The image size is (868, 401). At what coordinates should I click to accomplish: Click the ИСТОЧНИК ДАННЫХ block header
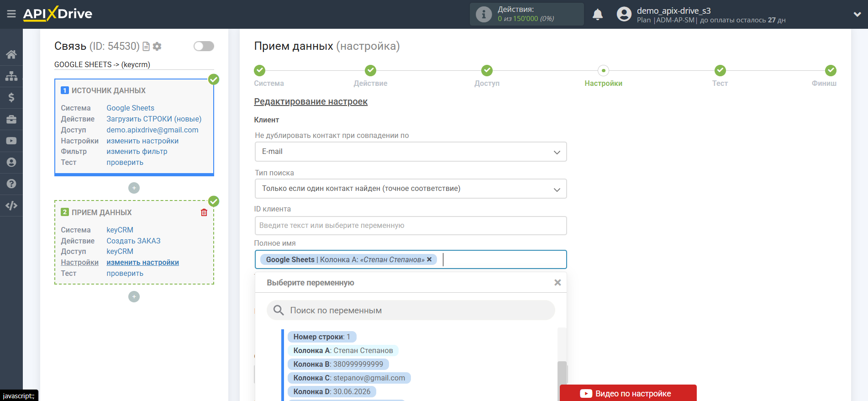click(108, 90)
